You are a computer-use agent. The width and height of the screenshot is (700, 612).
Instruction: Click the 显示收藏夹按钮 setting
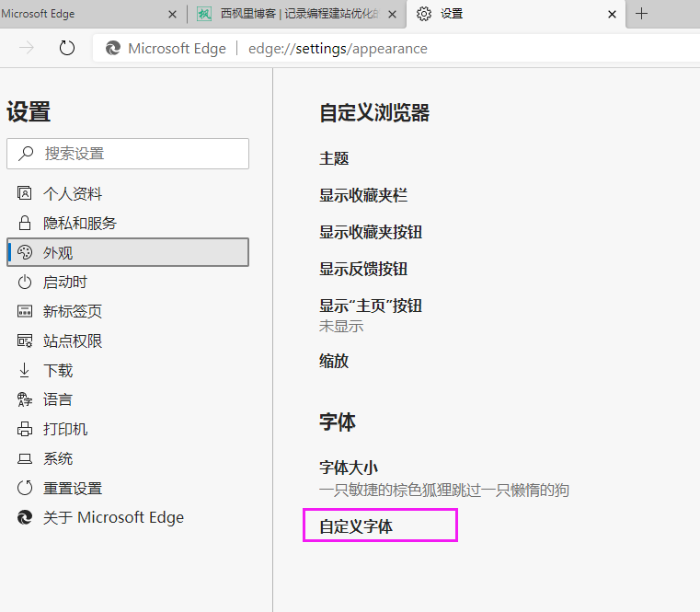point(371,232)
